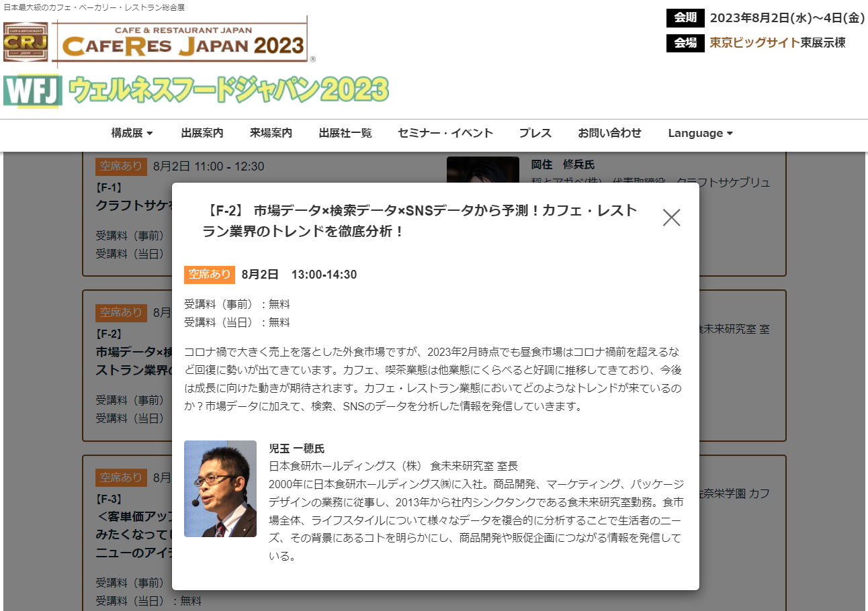The image size is (868, 611).
Task: Open the プレス page
Action: (535, 133)
